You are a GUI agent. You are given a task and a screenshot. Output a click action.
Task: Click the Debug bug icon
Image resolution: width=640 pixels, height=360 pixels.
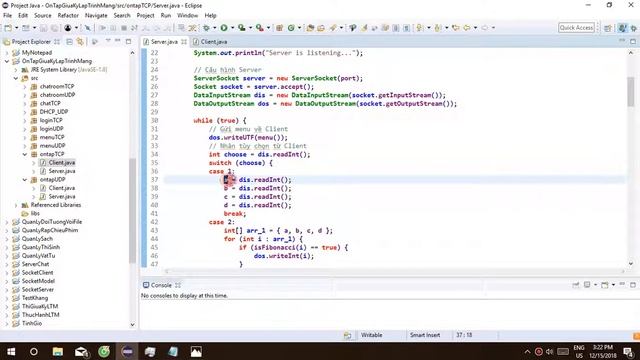click(206, 28)
